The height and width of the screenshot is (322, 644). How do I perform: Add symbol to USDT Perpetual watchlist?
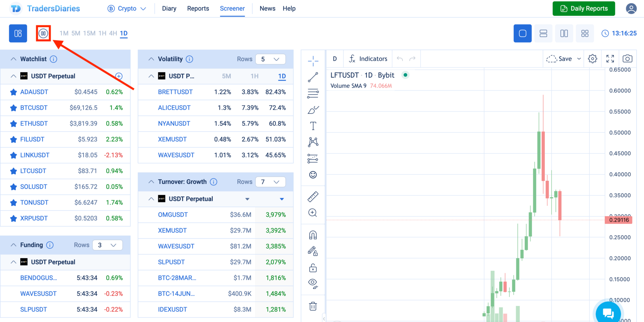tap(119, 76)
